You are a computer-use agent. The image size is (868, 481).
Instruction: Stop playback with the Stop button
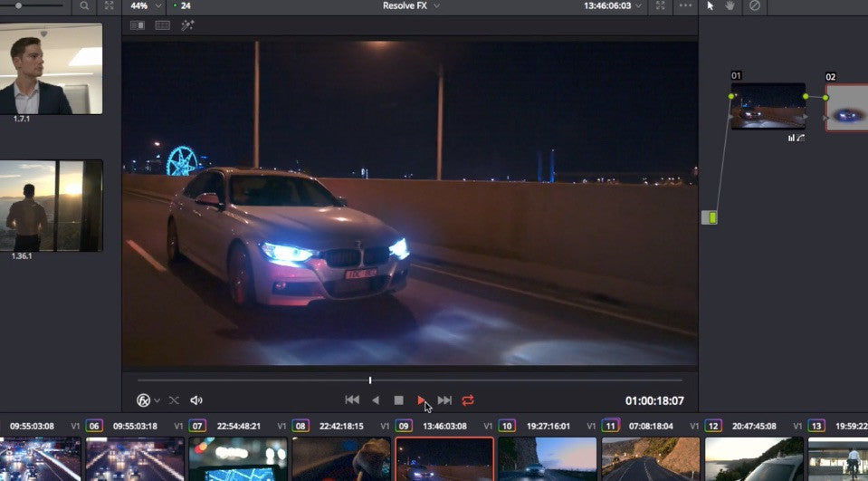click(x=398, y=400)
